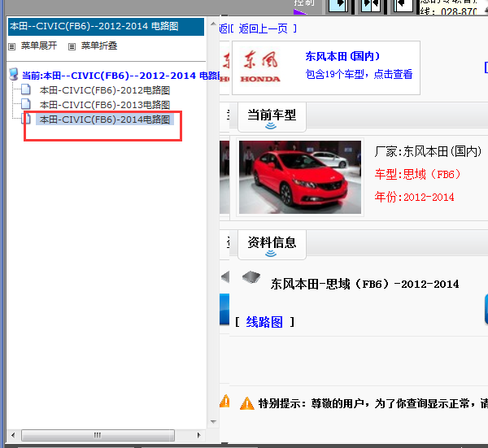Image resolution: width=488 pixels, height=448 pixels.
Task: Select the root node 当前:本田--CIVIC(FB6)
Action: tap(120, 76)
